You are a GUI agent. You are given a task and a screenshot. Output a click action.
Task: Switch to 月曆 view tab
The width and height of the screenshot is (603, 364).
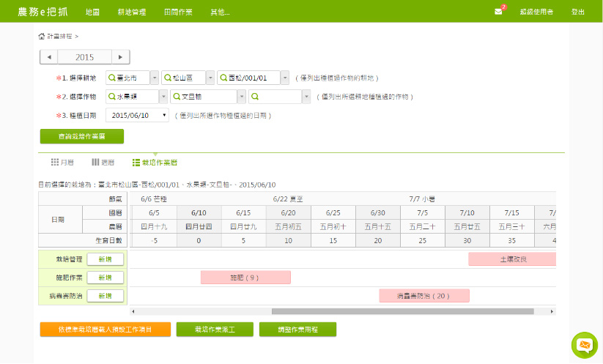[62, 162]
